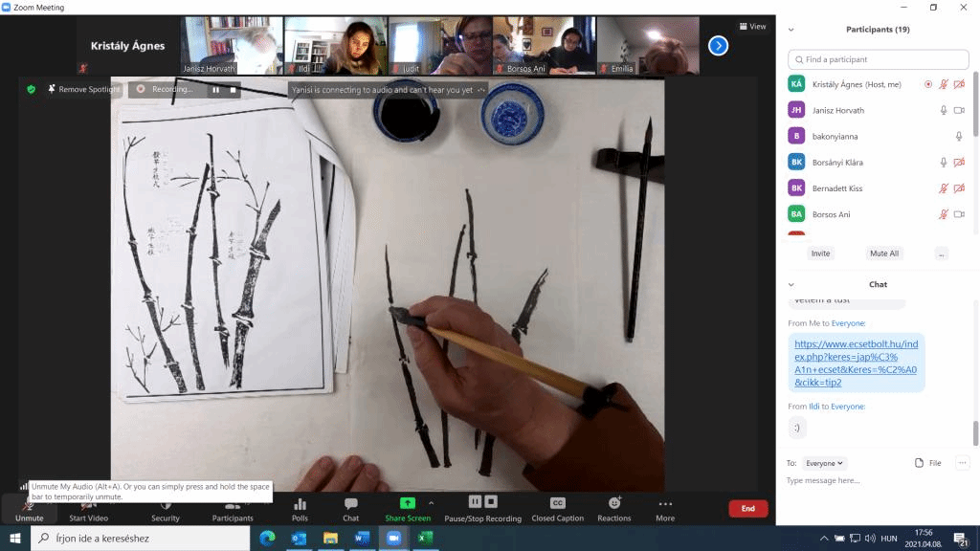980x551 pixels.
Task: Pause recording using top indicator button
Action: coord(215,90)
